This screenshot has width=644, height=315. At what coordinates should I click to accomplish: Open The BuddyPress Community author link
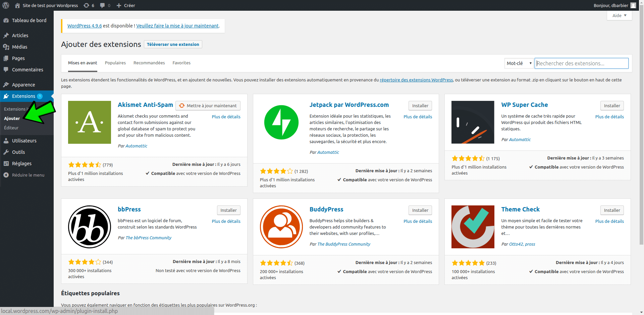pos(344,244)
